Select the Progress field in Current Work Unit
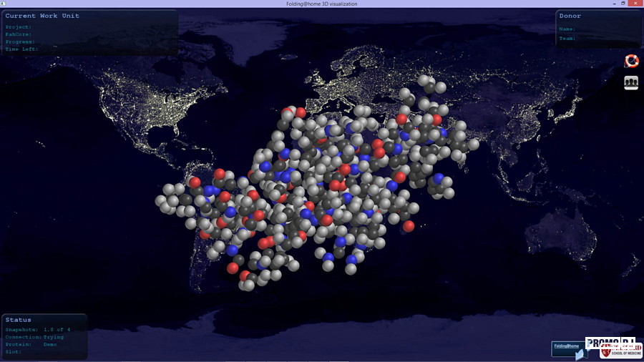This screenshot has height=362, width=644. (x=20, y=41)
